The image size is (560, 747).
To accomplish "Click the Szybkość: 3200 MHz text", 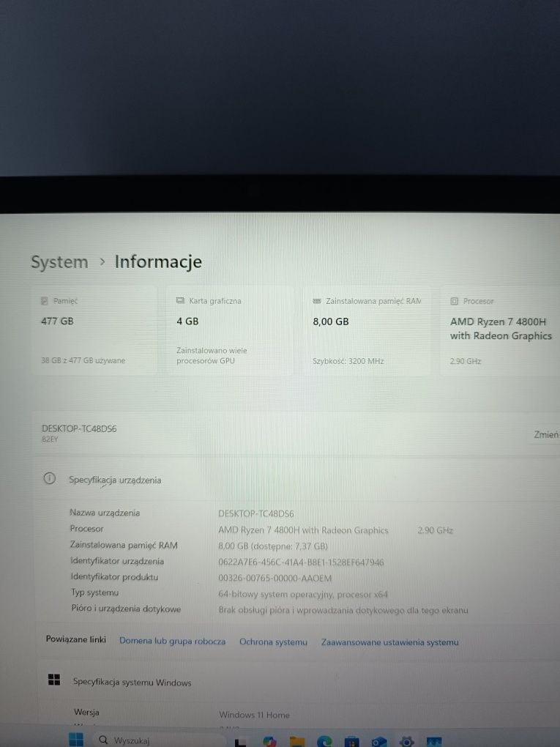I will pos(348,361).
